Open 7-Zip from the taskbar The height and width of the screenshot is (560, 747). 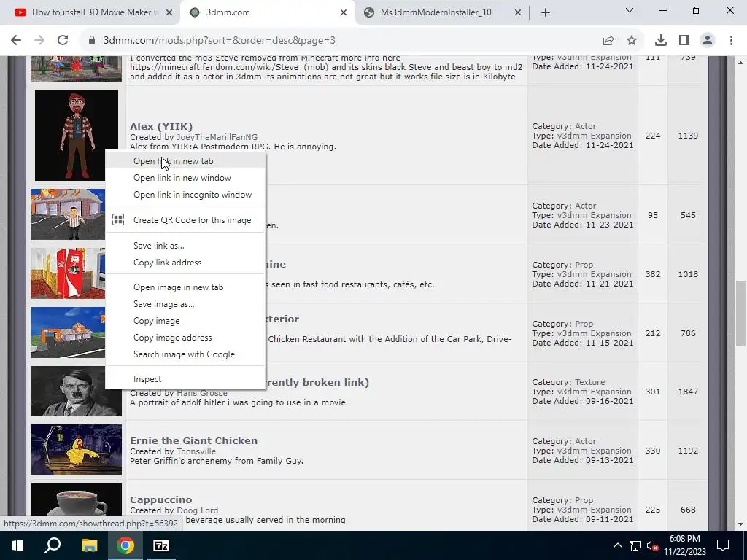click(160, 545)
